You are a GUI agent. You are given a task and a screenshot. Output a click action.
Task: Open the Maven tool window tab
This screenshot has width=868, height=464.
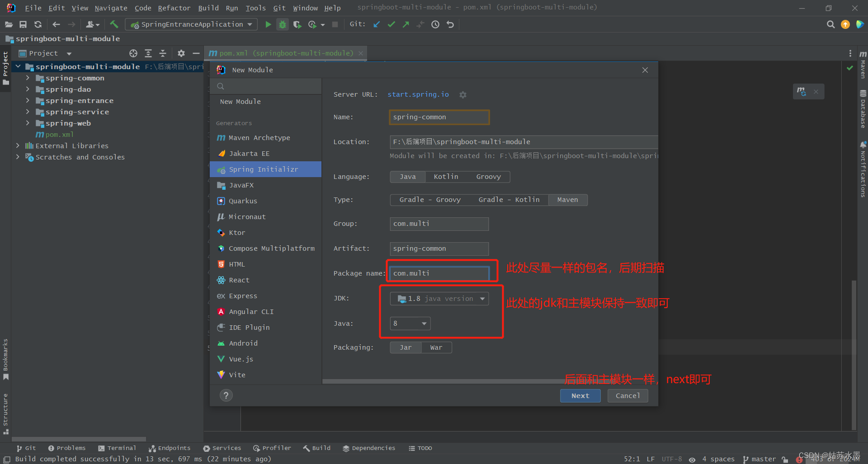pos(863,64)
